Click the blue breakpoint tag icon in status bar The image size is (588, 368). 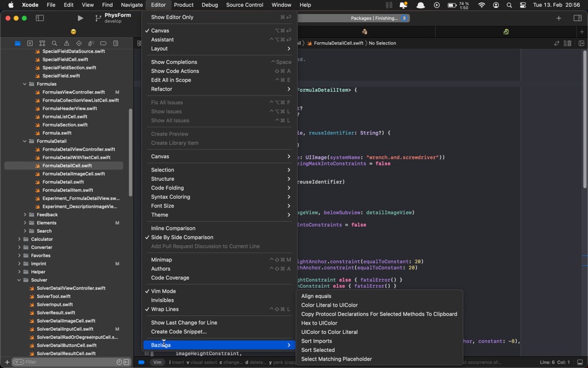coord(141,362)
